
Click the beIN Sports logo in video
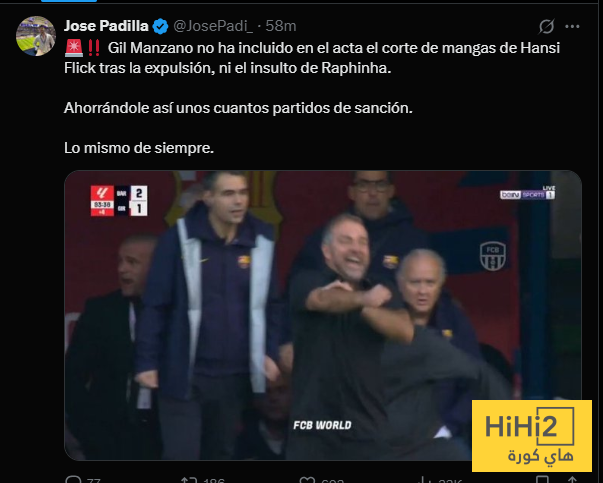coord(527,193)
